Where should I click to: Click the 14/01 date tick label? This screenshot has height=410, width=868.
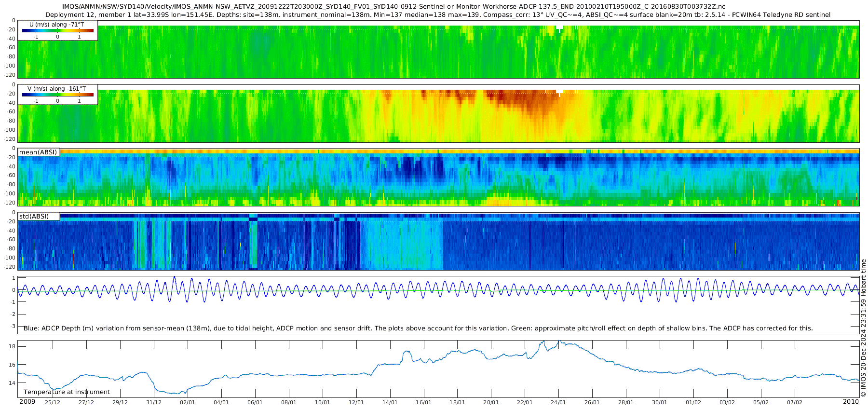(390, 402)
